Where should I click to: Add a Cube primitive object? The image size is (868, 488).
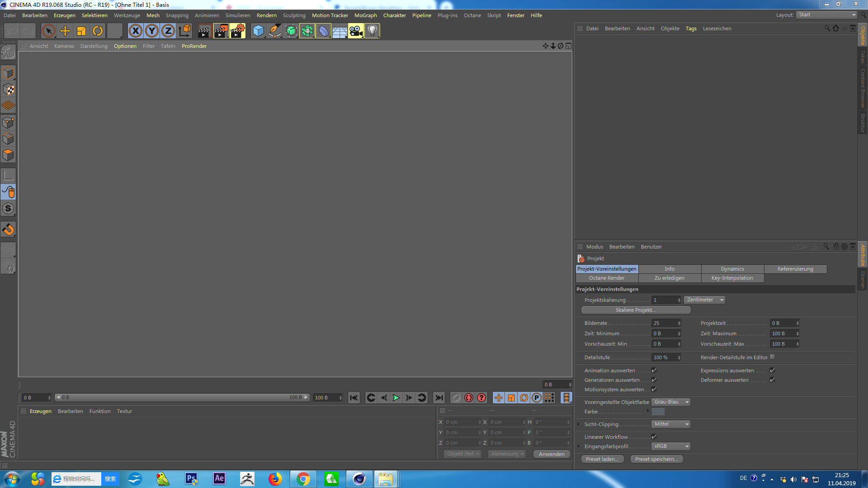pyautogui.click(x=258, y=31)
